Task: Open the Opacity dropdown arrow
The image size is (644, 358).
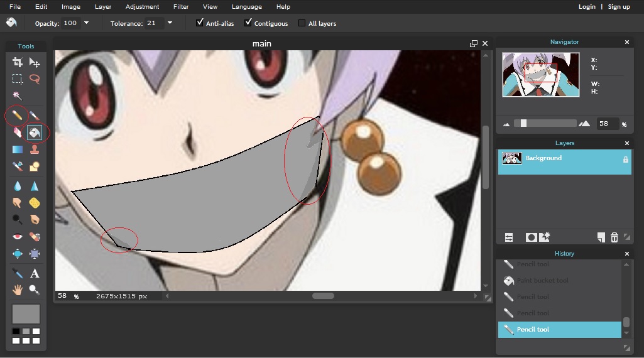Action: [86, 23]
